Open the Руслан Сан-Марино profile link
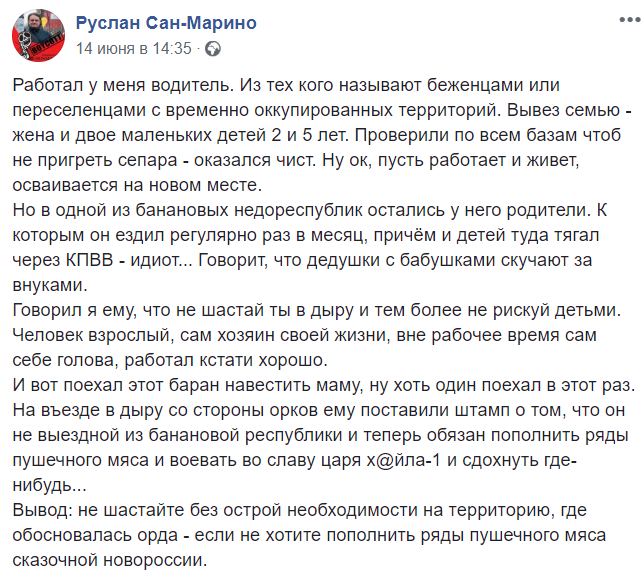 click(x=166, y=23)
